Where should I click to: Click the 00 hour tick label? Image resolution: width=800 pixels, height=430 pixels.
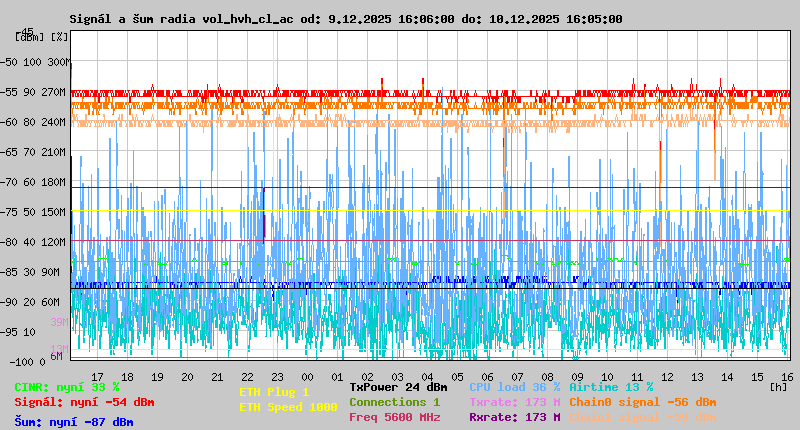[x=337, y=377]
